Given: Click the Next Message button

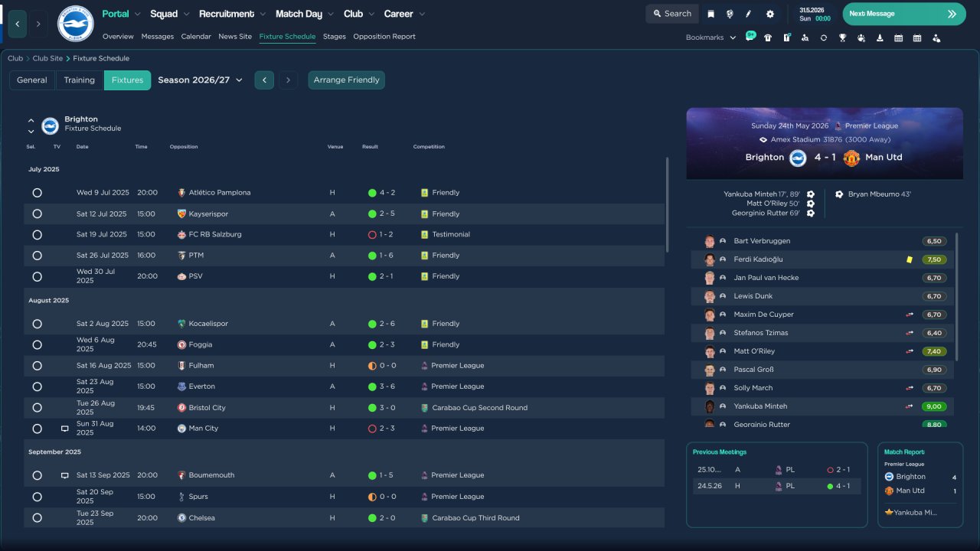Looking at the screenshot, I should pos(904,14).
